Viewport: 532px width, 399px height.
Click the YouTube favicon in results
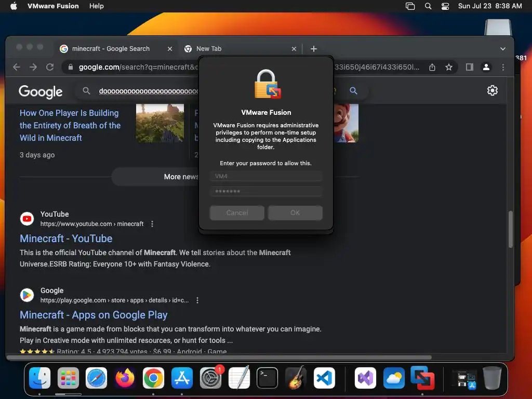(27, 219)
